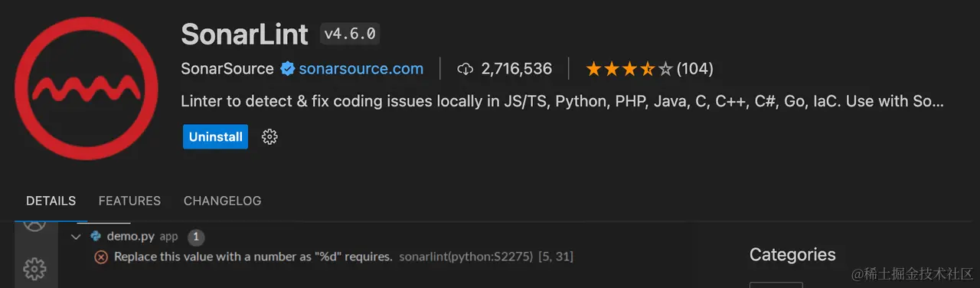The height and width of the screenshot is (288, 980).
Task: Open the settings gear in the preview sidebar
Action: click(35, 269)
